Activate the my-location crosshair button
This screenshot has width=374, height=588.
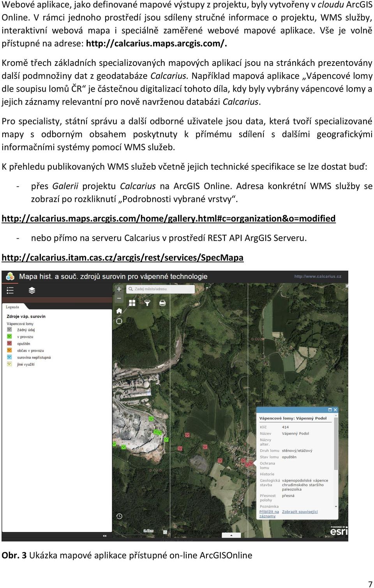(119, 321)
